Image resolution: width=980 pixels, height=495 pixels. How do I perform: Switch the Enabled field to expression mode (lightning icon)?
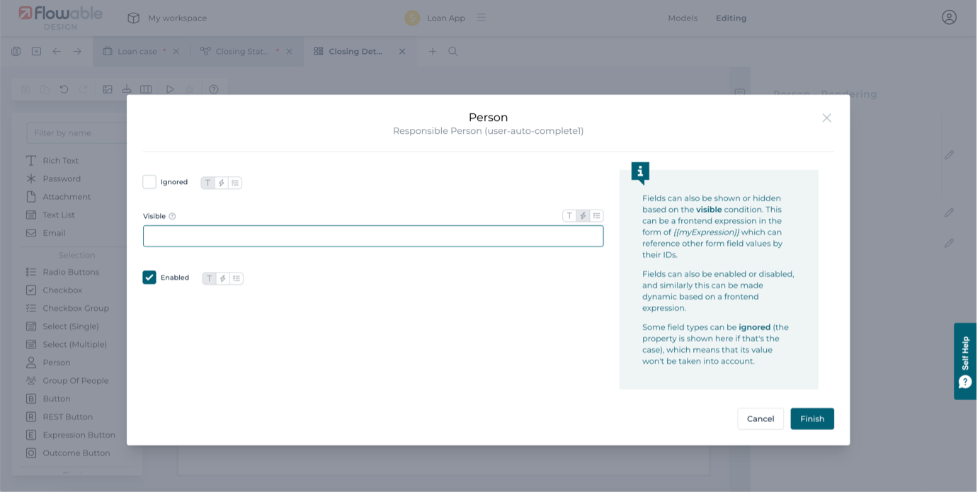coord(223,278)
